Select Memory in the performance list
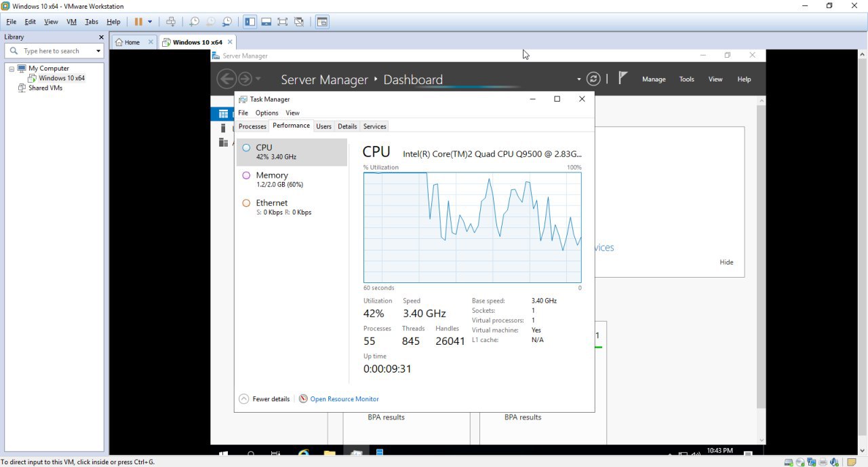868x467 pixels. click(x=292, y=180)
